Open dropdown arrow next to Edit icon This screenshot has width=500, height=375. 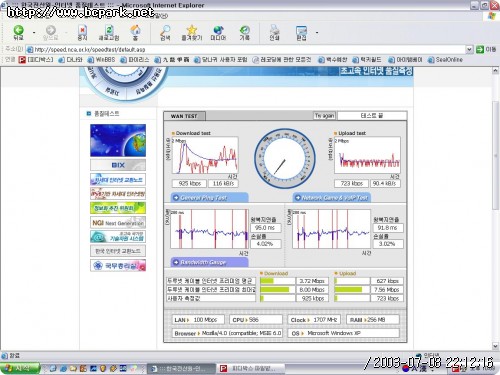point(317,33)
